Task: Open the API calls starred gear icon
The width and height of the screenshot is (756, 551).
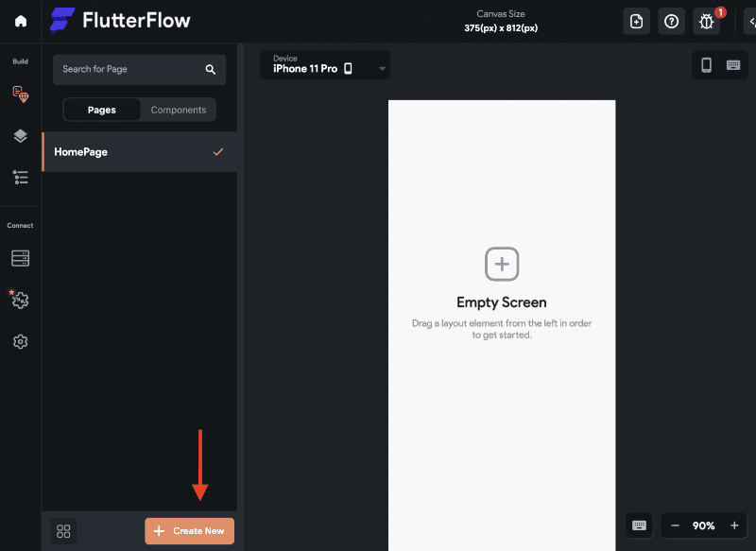Action: tap(19, 299)
